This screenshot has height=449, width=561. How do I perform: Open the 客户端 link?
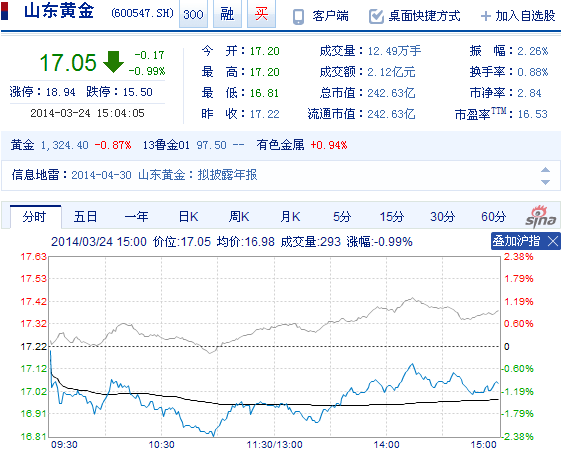[330, 16]
